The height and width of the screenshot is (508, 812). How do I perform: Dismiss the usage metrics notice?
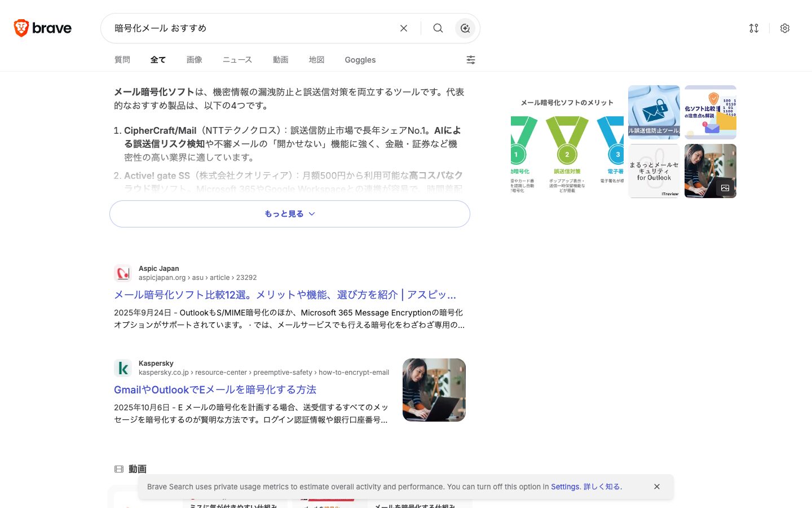657,487
